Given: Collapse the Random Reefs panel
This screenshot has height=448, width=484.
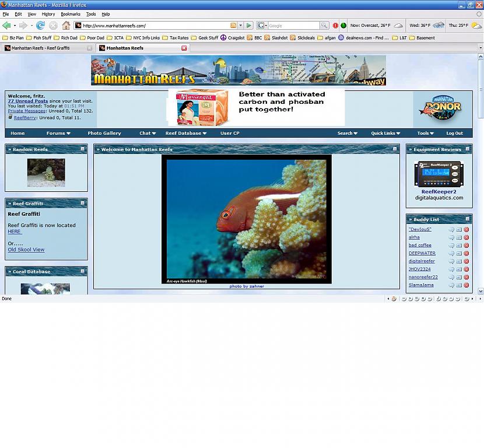Looking at the screenshot, I should [x=82, y=149].
